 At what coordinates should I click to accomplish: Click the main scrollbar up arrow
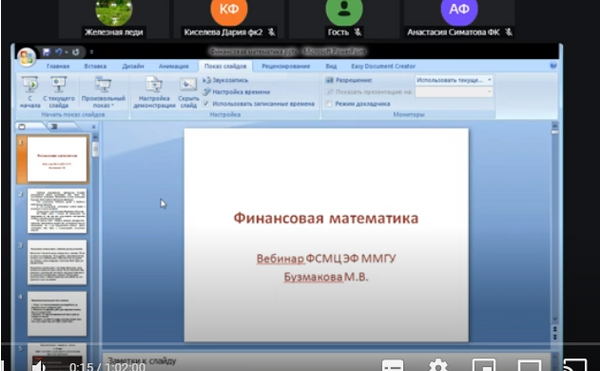click(554, 125)
